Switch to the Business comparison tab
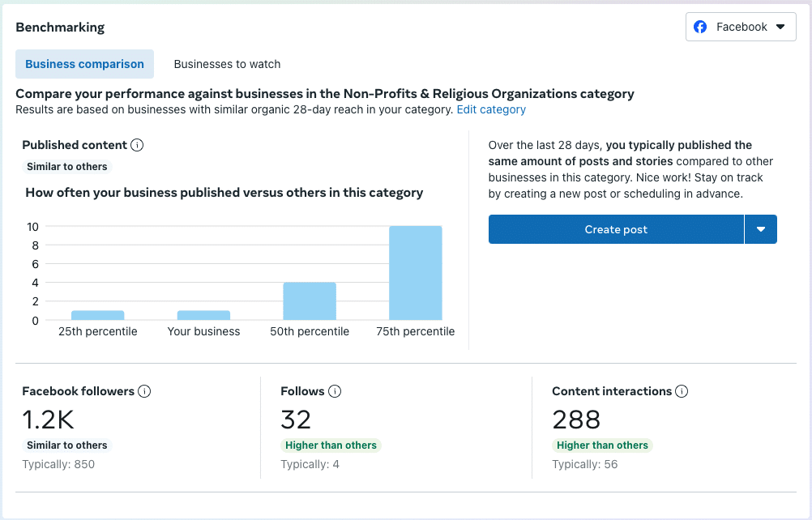The width and height of the screenshot is (812, 520). click(84, 64)
